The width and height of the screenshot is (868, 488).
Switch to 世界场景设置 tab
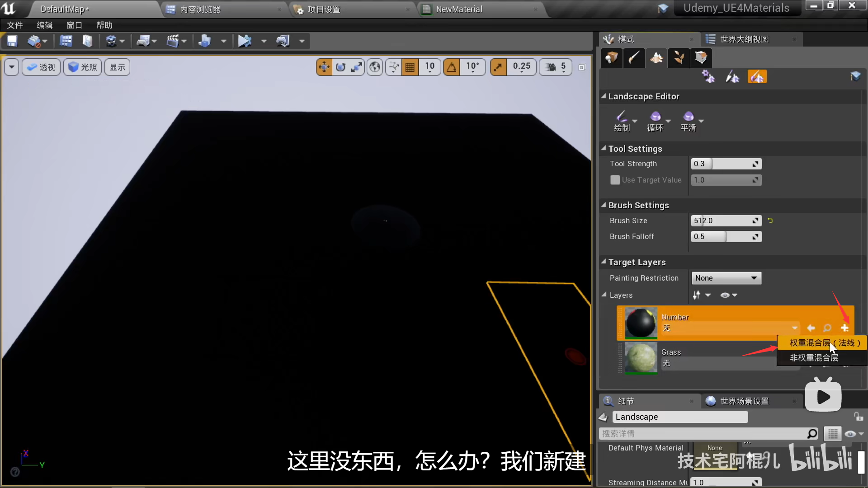tap(744, 401)
